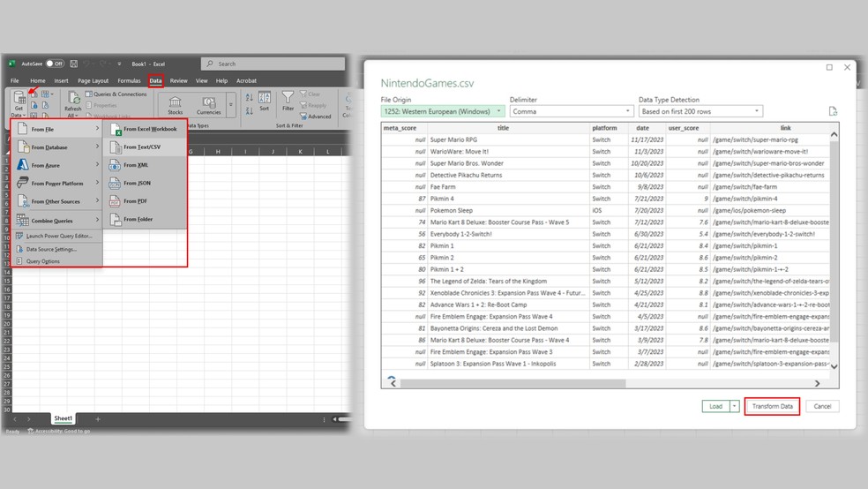The width and height of the screenshot is (868, 489).
Task: Switch to the Data ribbon tab
Action: [155, 80]
